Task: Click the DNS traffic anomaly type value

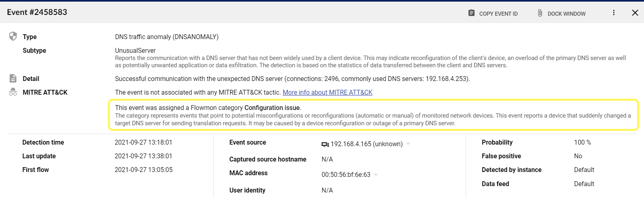Action: pyautogui.click(x=167, y=37)
